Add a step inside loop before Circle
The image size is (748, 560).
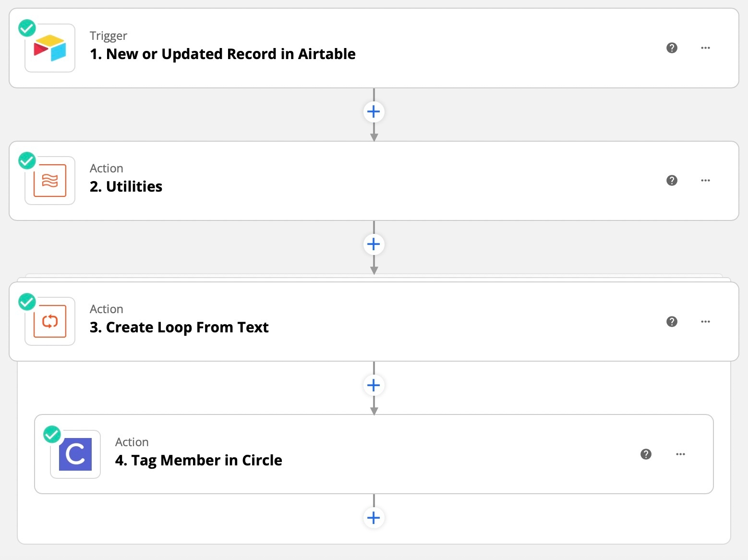(x=374, y=385)
